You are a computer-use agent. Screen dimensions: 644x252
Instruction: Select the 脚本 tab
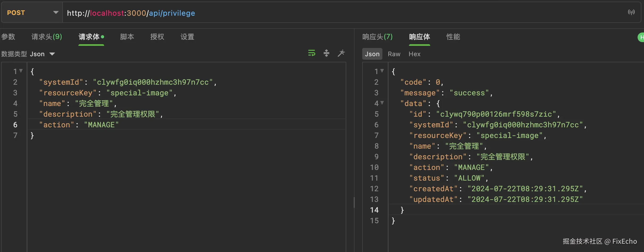coord(127,37)
